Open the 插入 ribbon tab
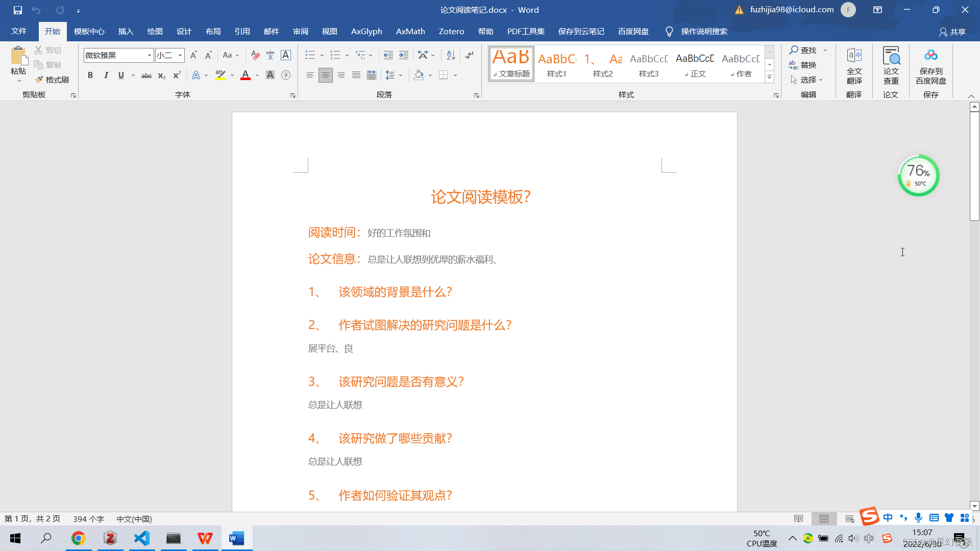Image resolution: width=980 pixels, height=551 pixels. point(125,31)
